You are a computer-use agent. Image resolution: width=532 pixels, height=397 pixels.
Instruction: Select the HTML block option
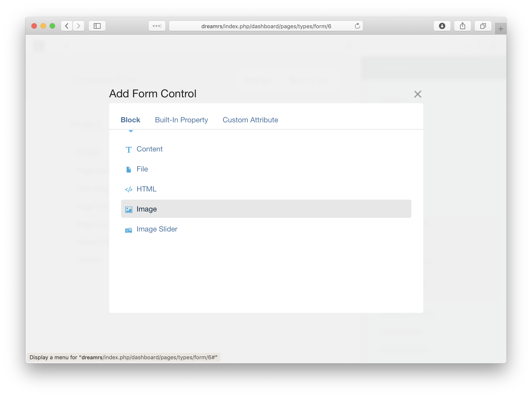tap(147, 189)
